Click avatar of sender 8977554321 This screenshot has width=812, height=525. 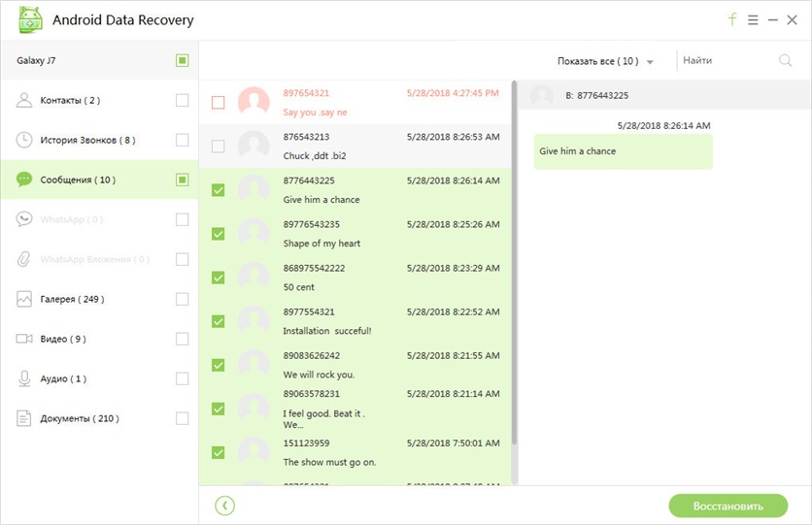[x=254, y=321]
